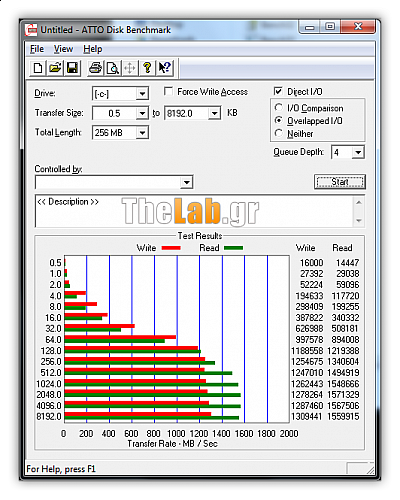Minimize the ATTO Disk Benchmark window

[x=310, y=27]
